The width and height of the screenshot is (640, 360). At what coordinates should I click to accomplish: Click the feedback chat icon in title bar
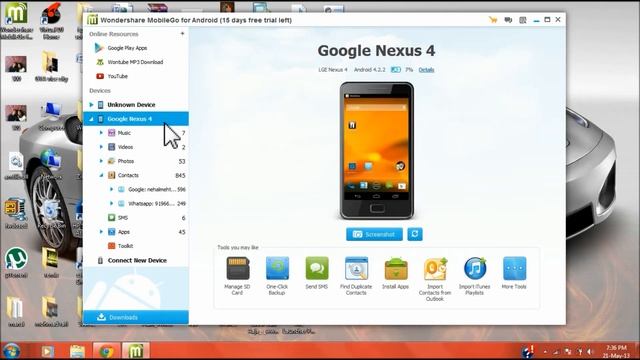point(508,20)
